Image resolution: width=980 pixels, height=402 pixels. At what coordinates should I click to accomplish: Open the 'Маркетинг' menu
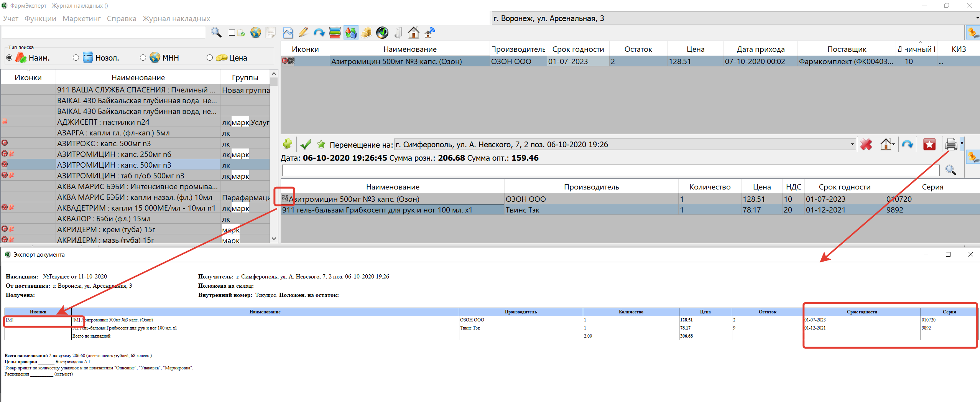coord(81,18)
